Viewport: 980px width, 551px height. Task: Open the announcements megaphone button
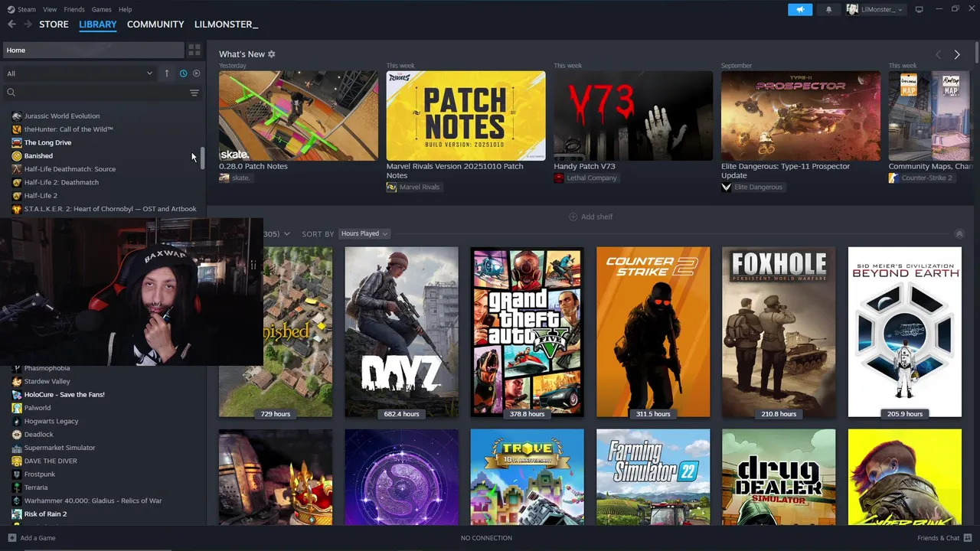tap(800, 9)
